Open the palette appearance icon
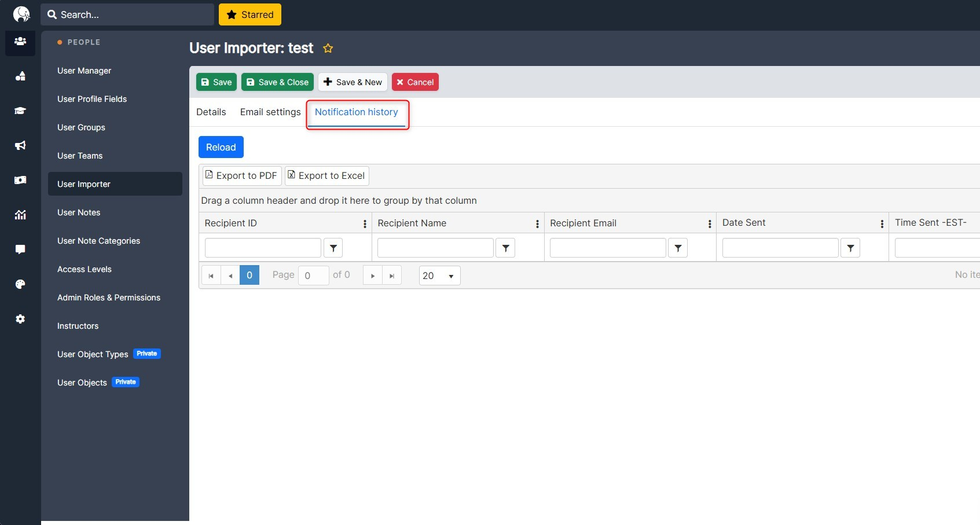The image size is (980, 525). 20,284
